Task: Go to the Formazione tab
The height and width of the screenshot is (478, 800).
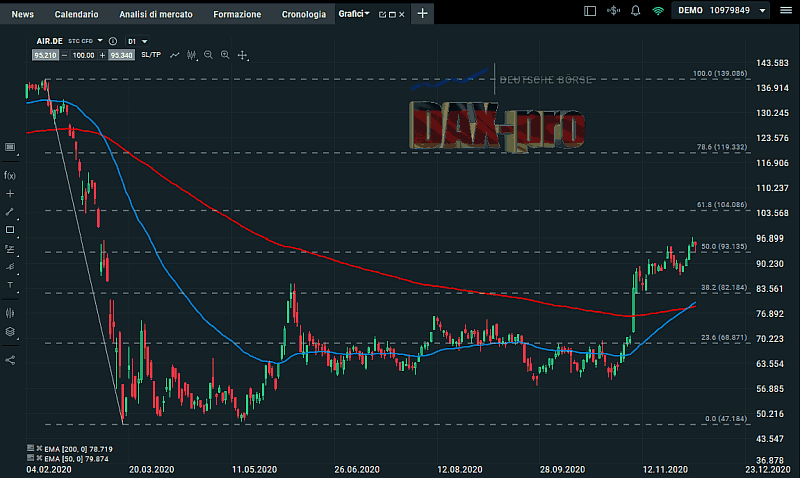Action: pyautogui.click(x=237, y=14)
